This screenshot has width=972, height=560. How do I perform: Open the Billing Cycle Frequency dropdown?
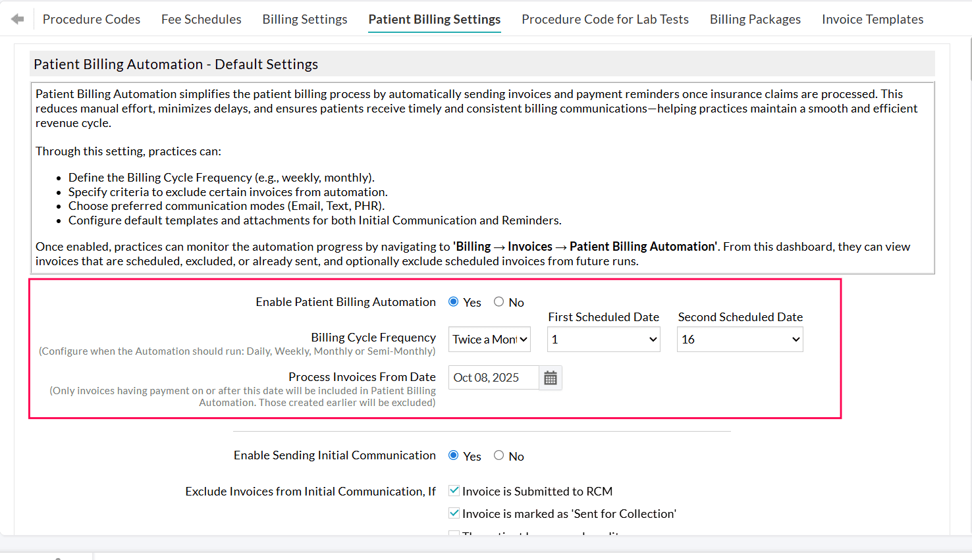coord(489,339)
